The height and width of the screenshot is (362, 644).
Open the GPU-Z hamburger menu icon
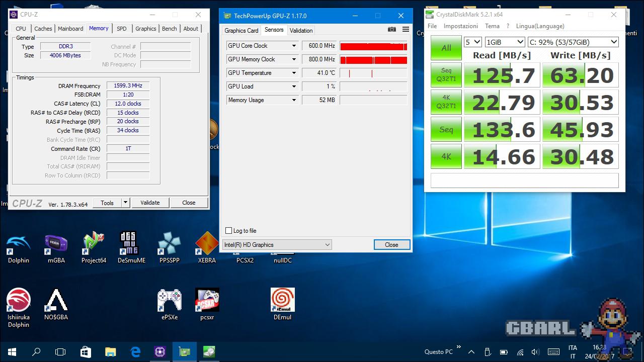406,30
